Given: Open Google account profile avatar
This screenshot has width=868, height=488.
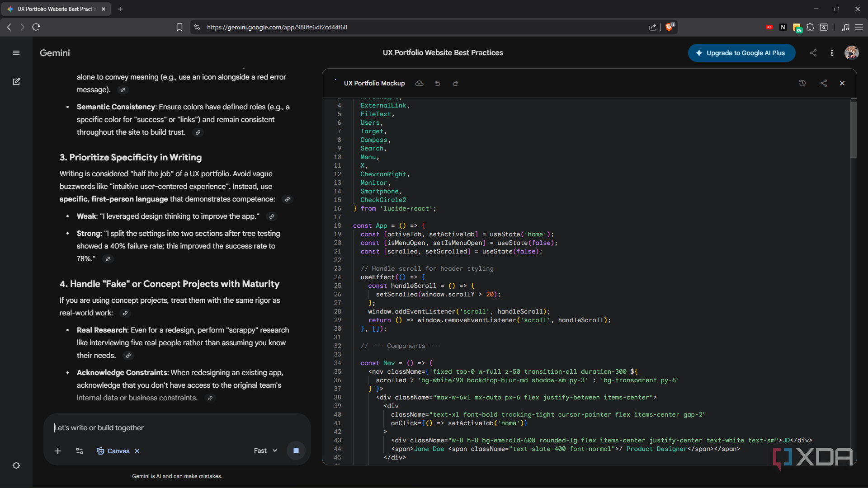Looking at the screenshot, I should pos(852,53).
